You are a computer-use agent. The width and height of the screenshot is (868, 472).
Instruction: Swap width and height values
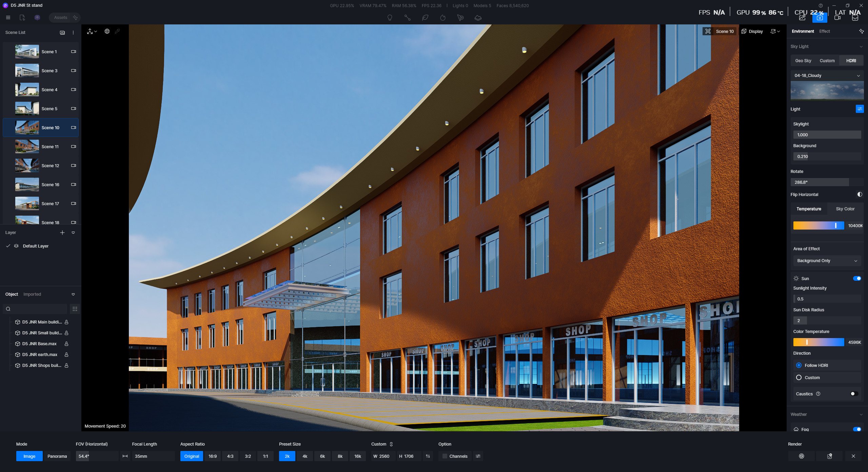tap(428, 456)
